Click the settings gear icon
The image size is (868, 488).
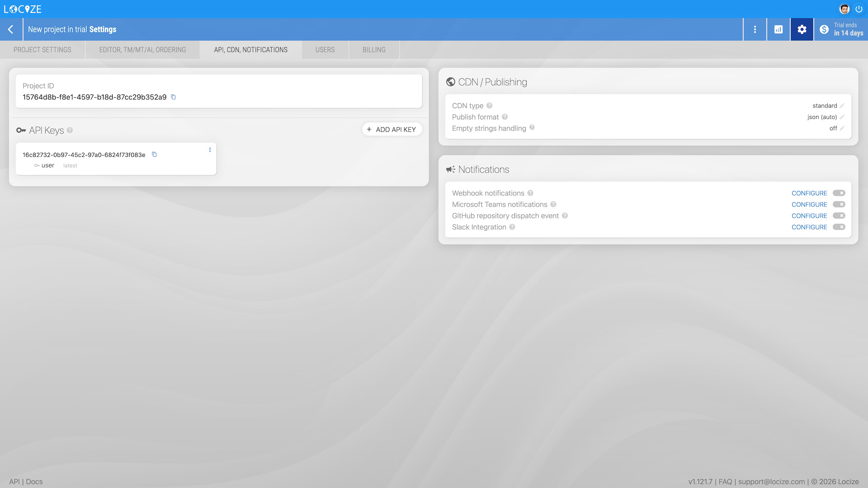[x=802, y=29]
